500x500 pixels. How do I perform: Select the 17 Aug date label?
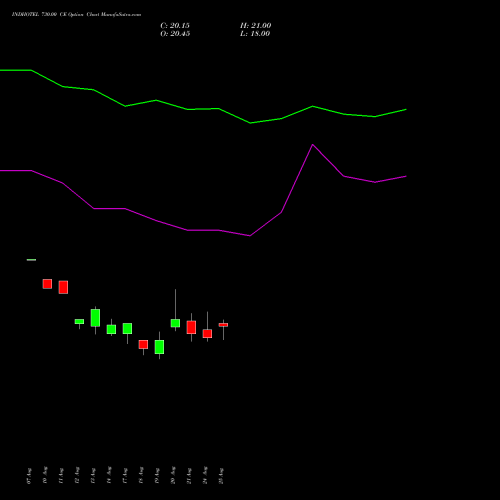(125, 476)
